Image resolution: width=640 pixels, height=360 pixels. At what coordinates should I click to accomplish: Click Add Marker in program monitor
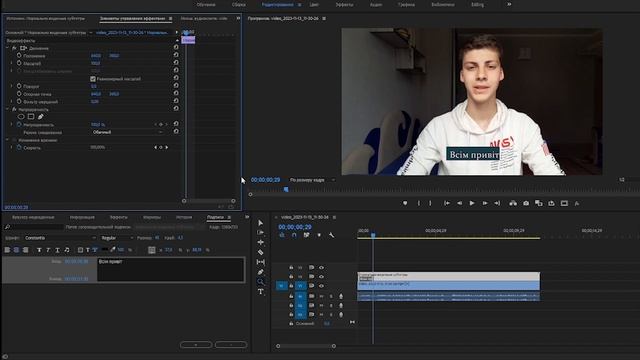tap(405, 203)
